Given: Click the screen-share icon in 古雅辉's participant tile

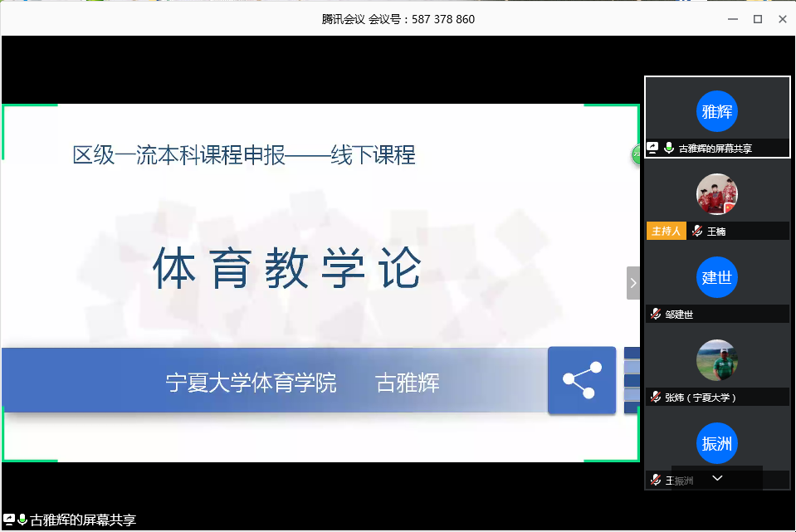Looking at the screenshot, I should 653,149.
